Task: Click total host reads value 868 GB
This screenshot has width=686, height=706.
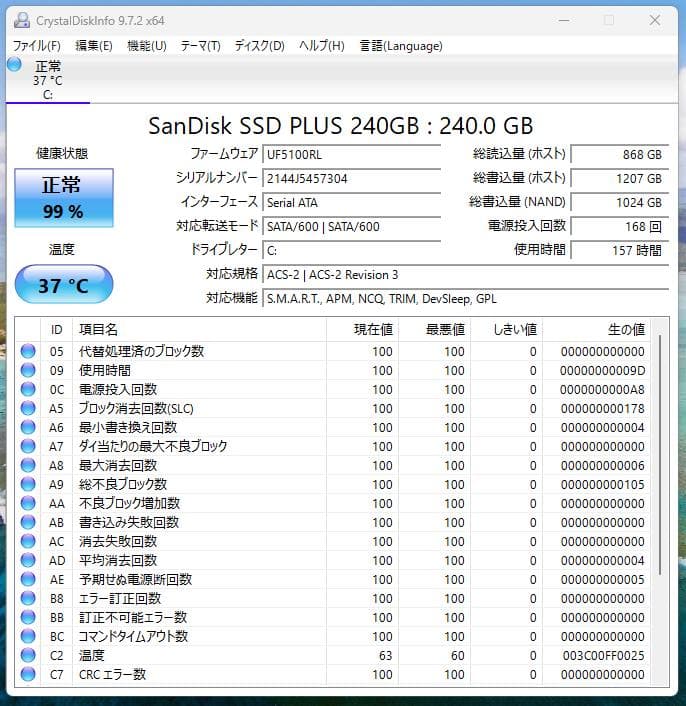Action: (x=620, y=154)
